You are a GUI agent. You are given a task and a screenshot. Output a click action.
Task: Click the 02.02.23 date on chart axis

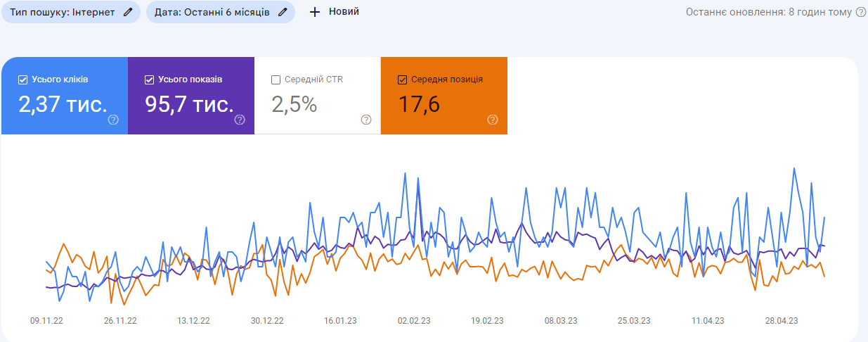413,320
